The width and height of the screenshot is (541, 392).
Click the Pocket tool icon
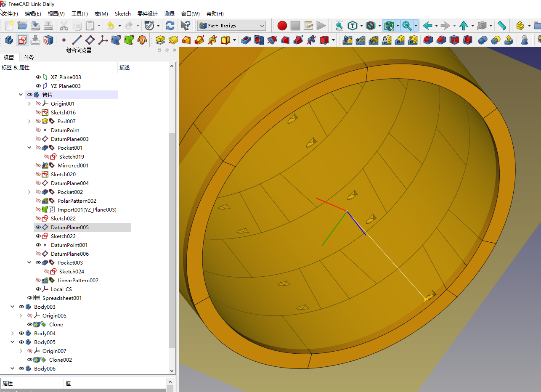(x=246, y=40)
